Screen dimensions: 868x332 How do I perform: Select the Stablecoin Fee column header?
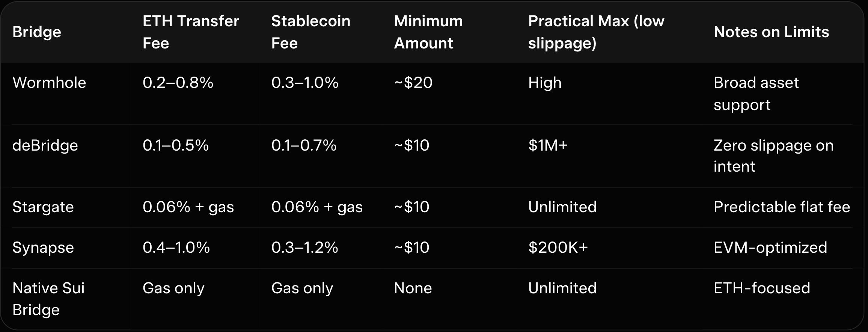coord(310,32)
